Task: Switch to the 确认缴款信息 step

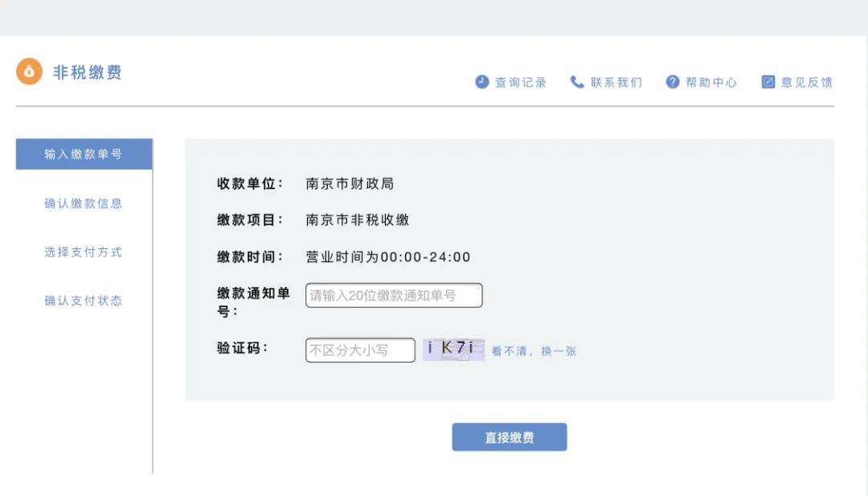Action: pyautogui.click(x=84, y=203)
